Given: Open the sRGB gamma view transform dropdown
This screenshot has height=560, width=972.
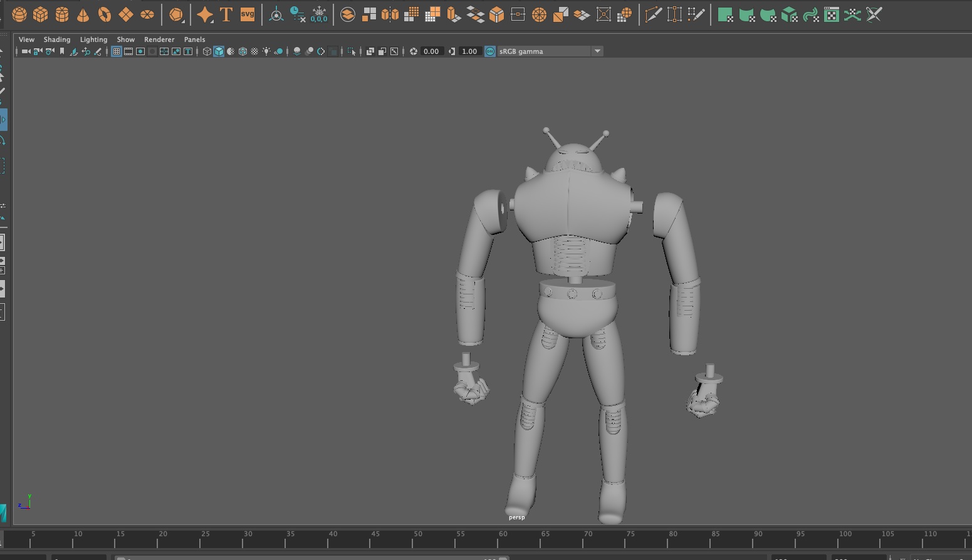Looking at the screenshot, I should click(550, 51).
